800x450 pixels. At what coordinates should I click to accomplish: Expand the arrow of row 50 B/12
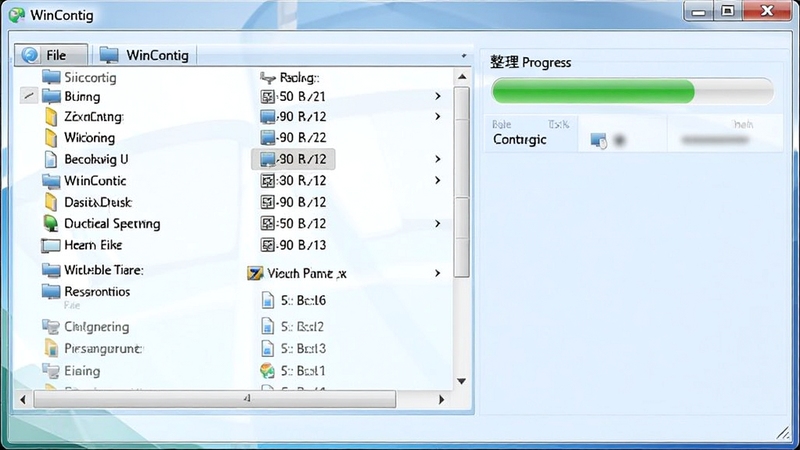click(x=438, y=223)
